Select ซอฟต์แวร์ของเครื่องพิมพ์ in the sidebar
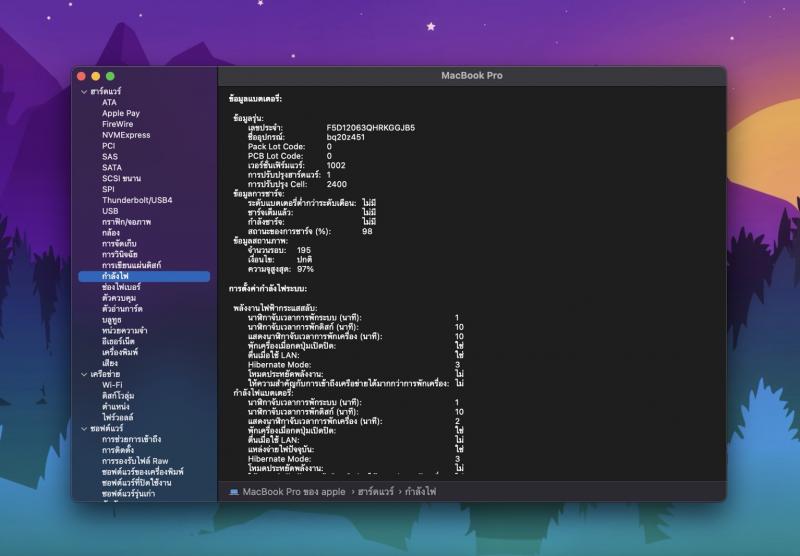 pos(143,472)
